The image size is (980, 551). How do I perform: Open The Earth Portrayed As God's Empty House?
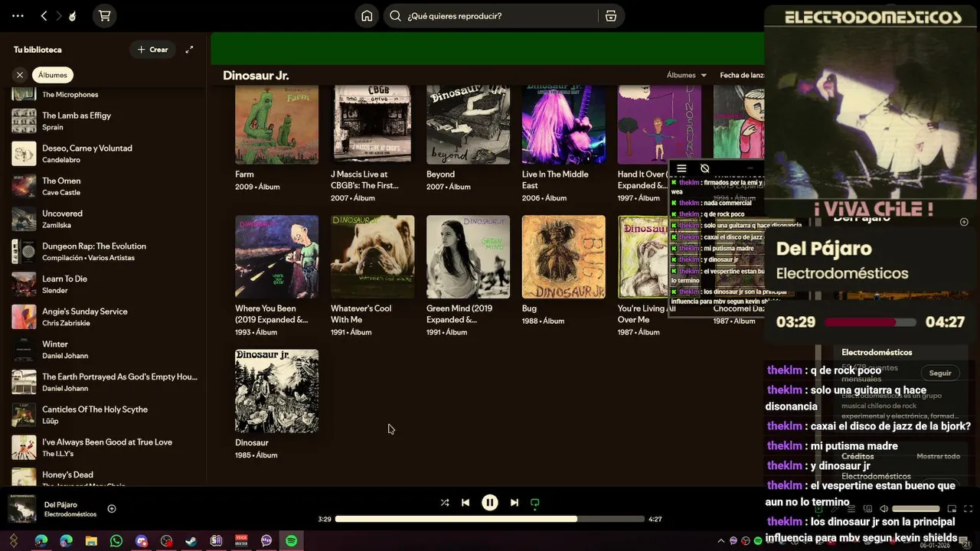click(x=104, y=382)
